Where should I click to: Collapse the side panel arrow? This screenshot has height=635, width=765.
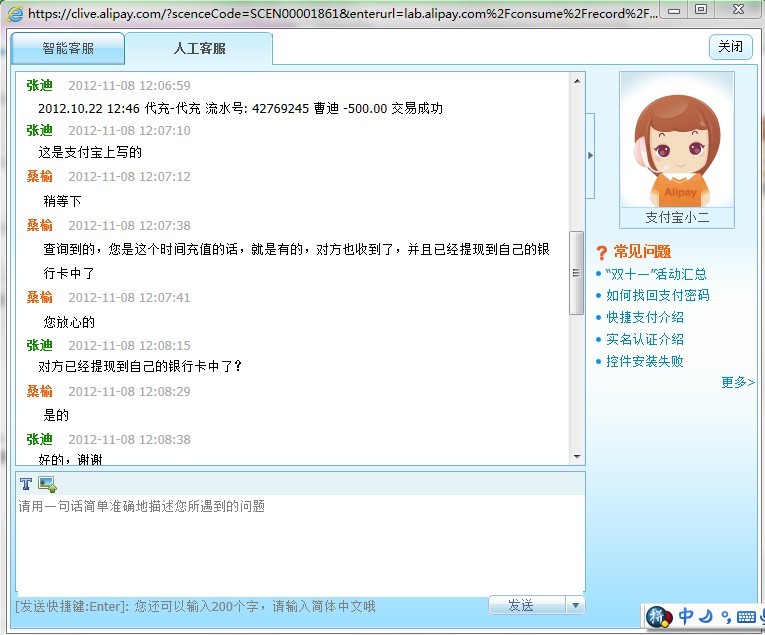tap(590, 156)
